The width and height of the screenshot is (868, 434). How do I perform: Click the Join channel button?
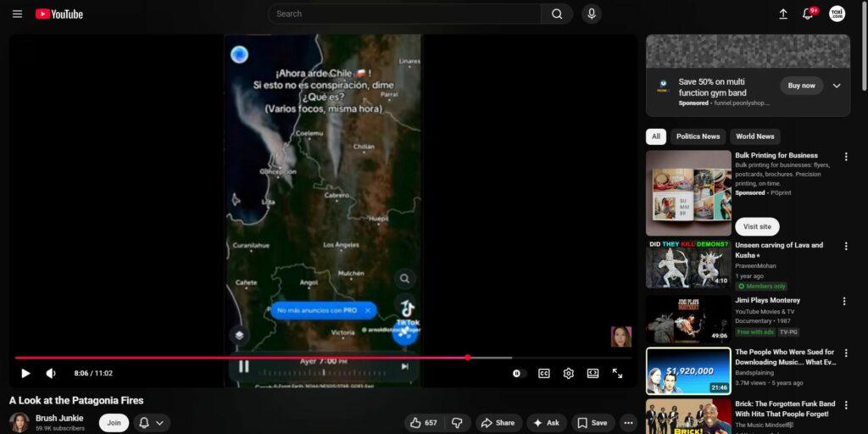coord(114,423)
